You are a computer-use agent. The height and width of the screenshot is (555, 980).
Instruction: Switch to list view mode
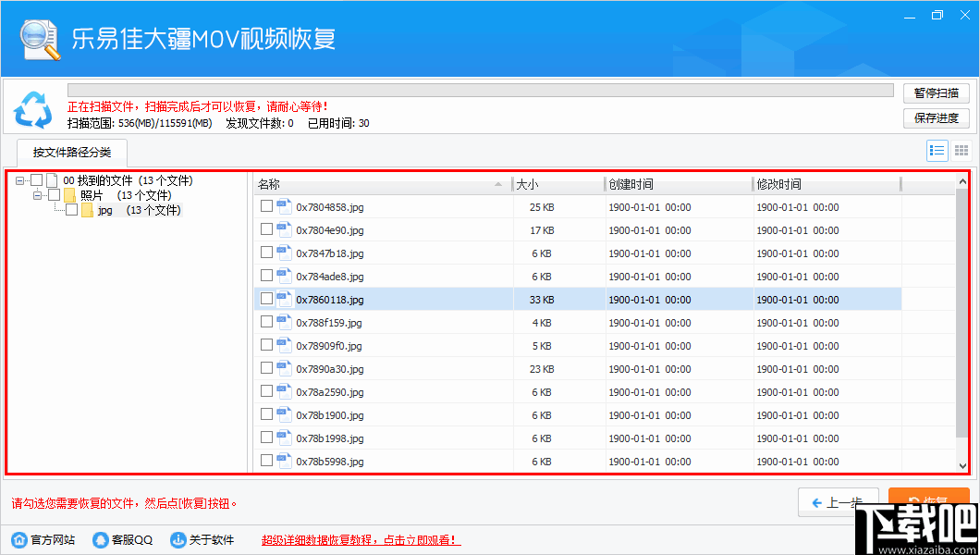point(937,150)
